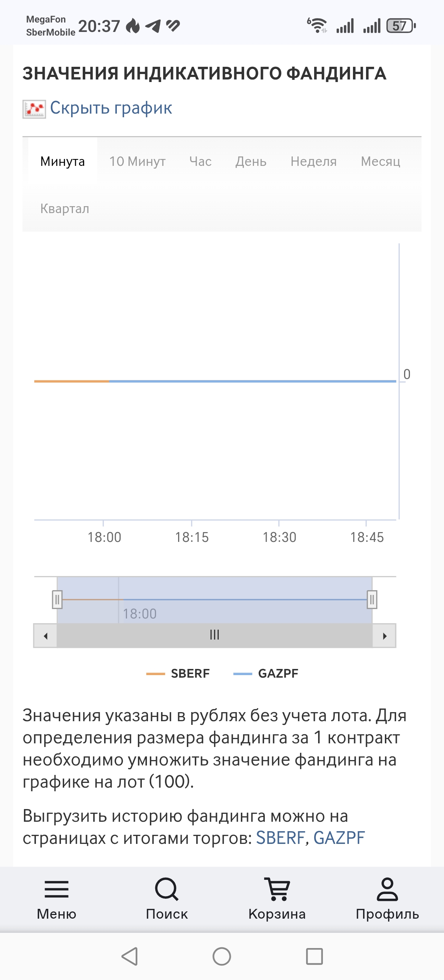Click left range handle of navigator
The image size is (444, 980).
click(57, 600)
